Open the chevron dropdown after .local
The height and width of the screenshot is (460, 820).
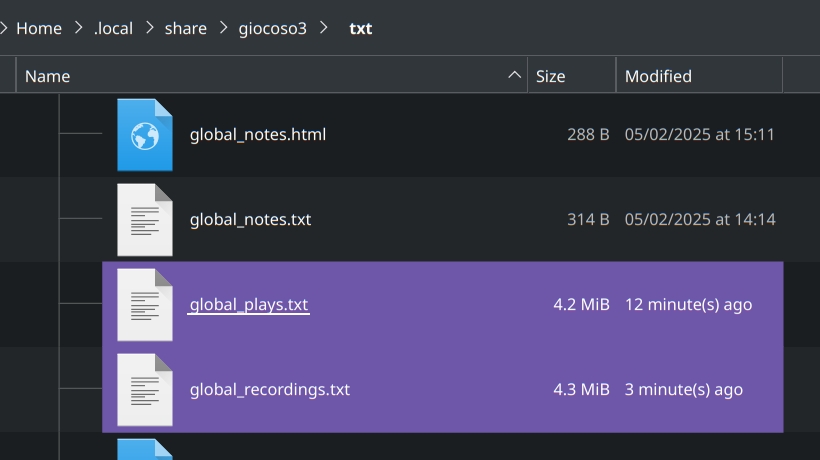click(x=149, y=29)
